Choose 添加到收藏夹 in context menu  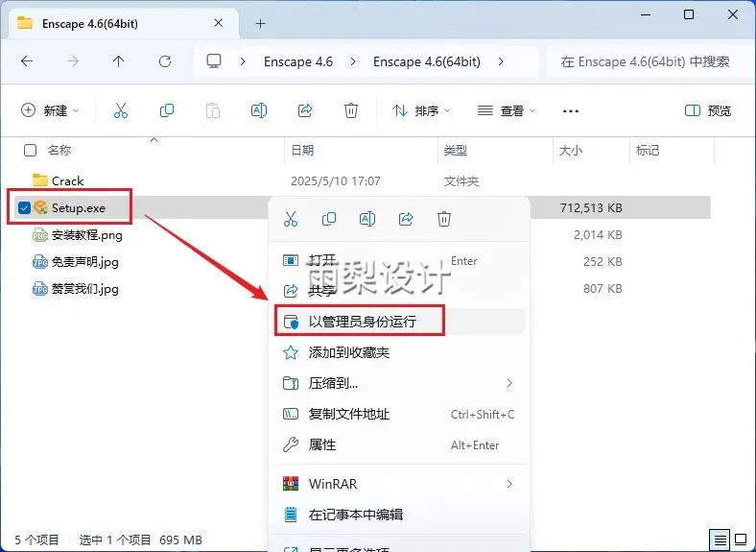coord(399,352)
